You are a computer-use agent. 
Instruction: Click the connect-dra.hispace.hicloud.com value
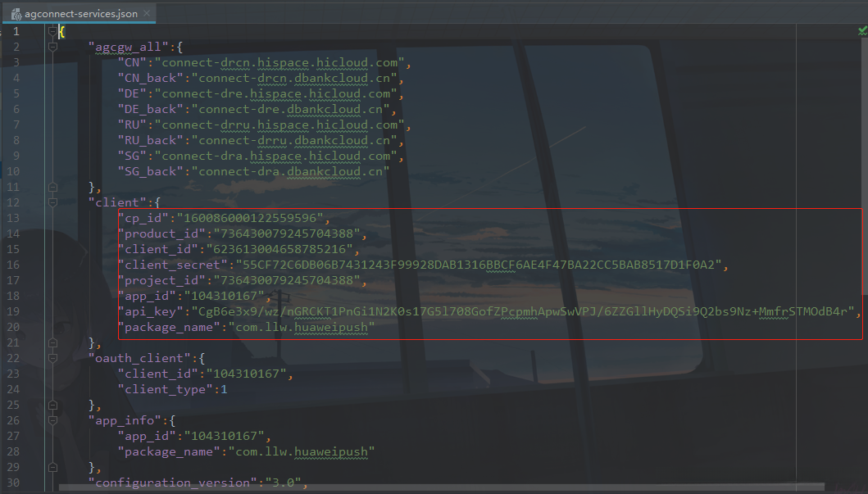tap(275, 156)
